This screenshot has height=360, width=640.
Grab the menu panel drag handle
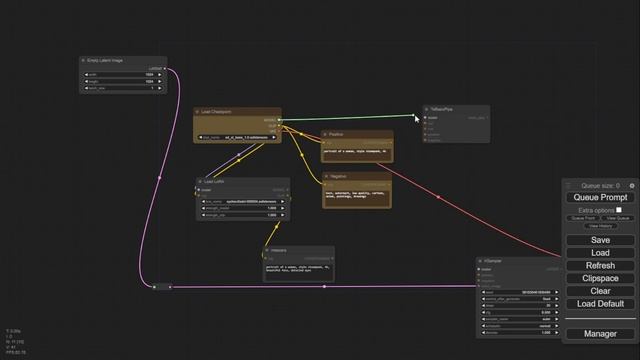pos(568,186)
